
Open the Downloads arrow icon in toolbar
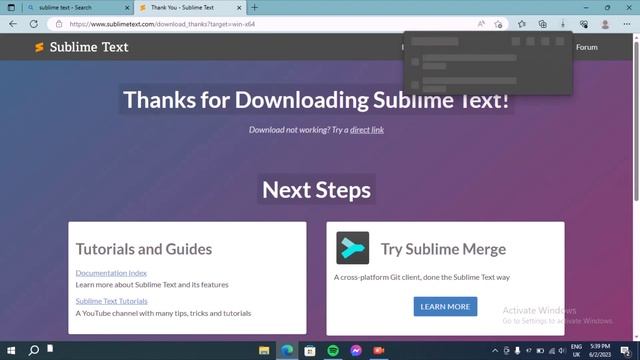click(x=563, y=24)
